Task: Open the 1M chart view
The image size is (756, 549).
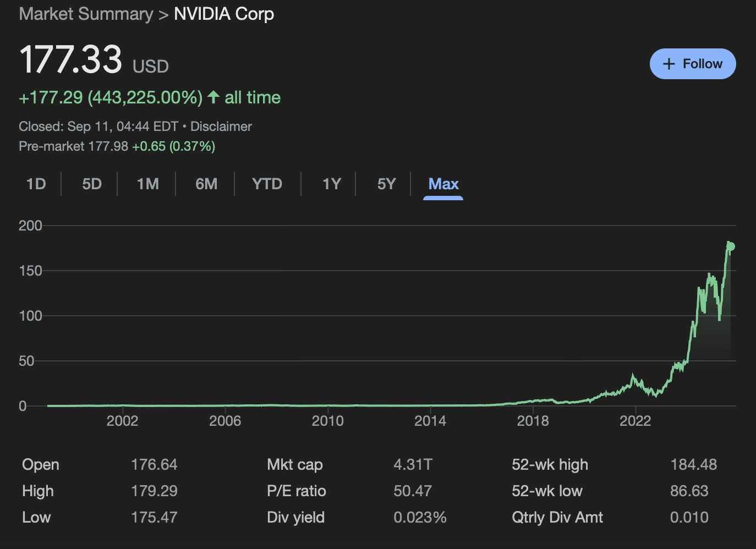Action: pyautogui.click(x=147, y=184)
